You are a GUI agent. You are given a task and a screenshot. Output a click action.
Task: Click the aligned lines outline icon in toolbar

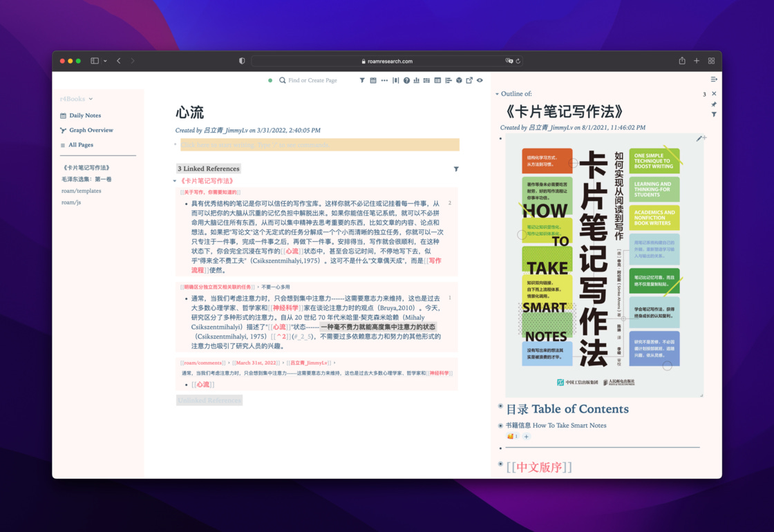point(449,80)
